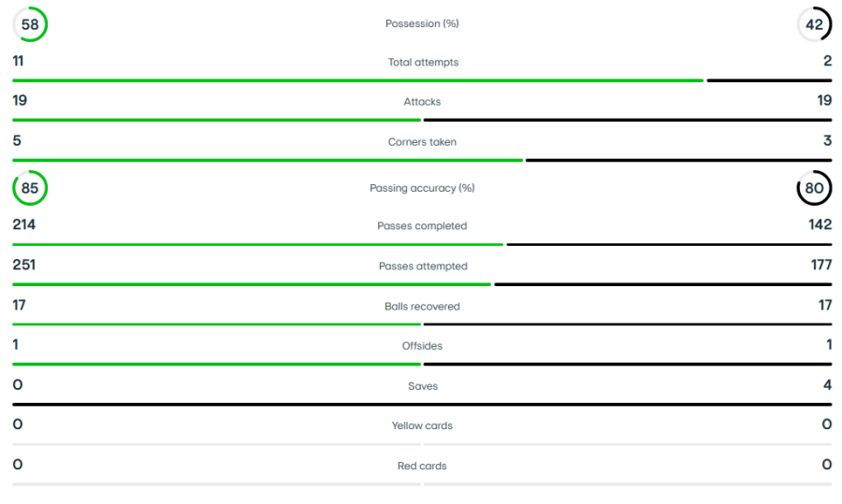Screen dimensions: 842x504
Task: Select the Yellow cards label
Action: pos(422,425)
